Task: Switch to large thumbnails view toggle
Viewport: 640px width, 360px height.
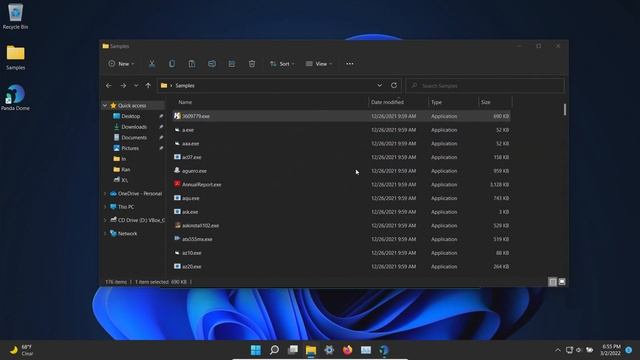Action: (562, 282)
